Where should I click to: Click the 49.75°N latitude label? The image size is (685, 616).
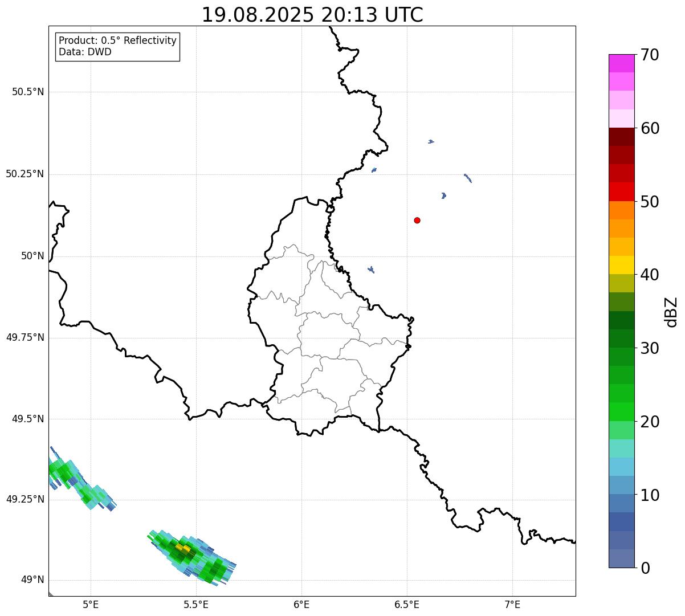click(x=25, y=337)
